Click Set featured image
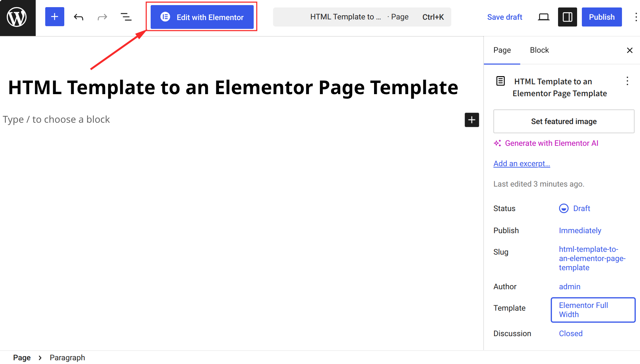 tap(563, 121)
